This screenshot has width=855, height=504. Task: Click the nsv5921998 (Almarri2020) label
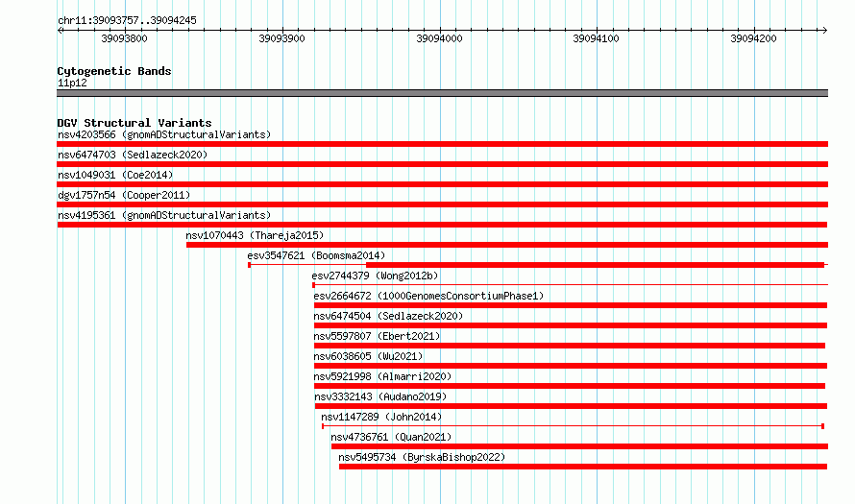(x=382, y=376)
